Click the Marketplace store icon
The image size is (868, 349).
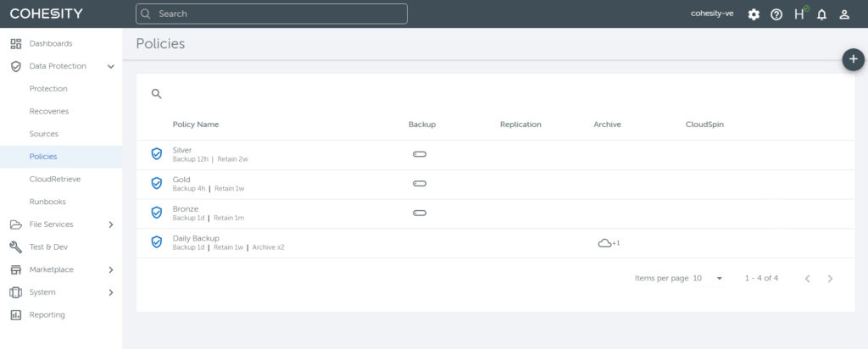(15, 270)
